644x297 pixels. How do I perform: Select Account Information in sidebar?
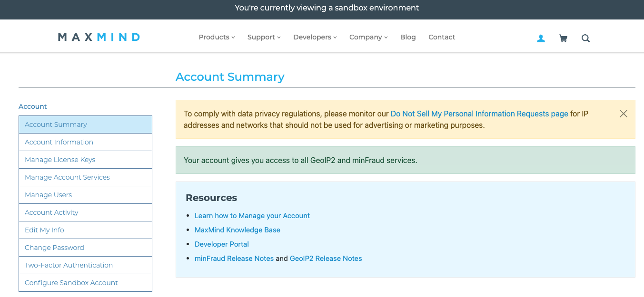[59, 142]
